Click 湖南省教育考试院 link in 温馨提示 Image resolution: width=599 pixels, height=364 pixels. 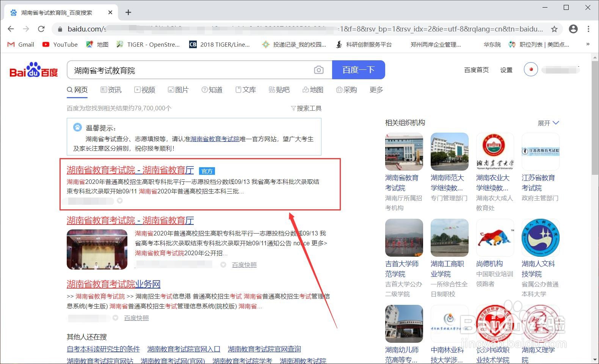point(215,139)
